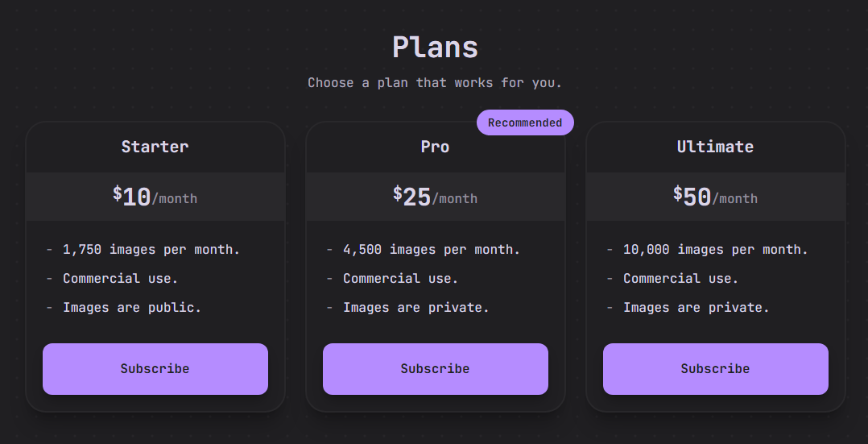
Task: Click "Commercial use" in Ultimate plan
Action: click(x=681, y=279)
